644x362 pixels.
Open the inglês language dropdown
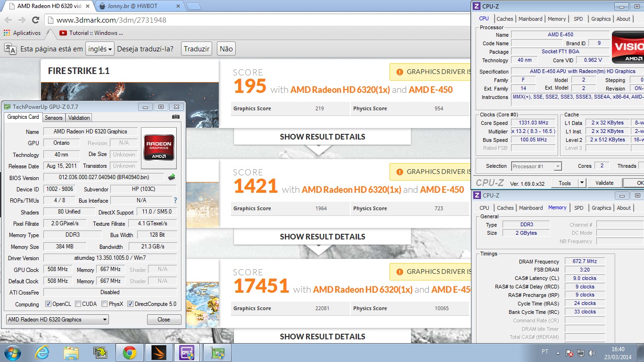pos(100,49)
